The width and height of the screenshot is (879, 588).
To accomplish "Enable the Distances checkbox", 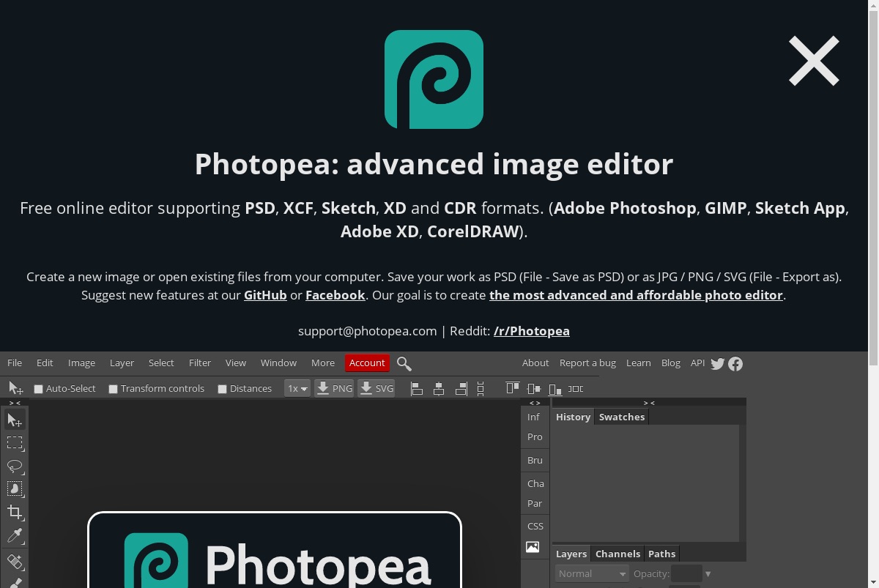I will [222, 389].
